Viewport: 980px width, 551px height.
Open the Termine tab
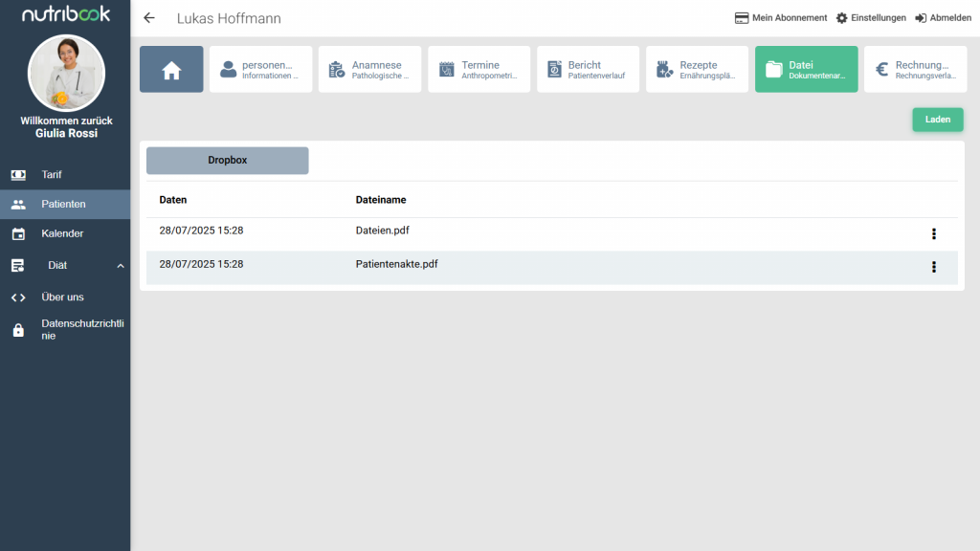[x=479, y=70]
